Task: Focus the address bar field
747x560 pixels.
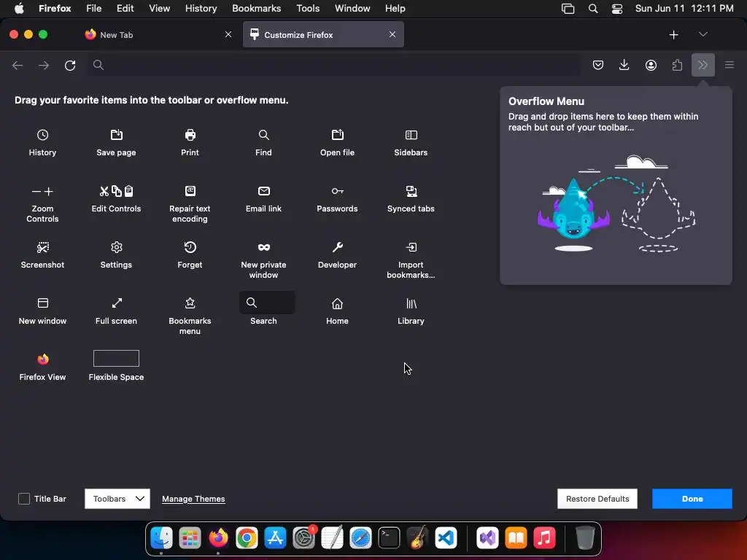Action: (333, 65)
